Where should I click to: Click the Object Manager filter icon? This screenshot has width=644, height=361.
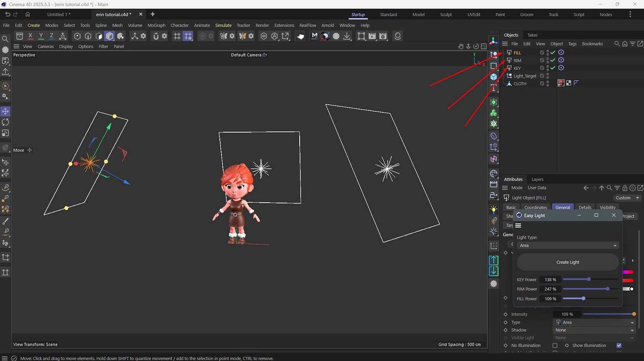[632, 44]
